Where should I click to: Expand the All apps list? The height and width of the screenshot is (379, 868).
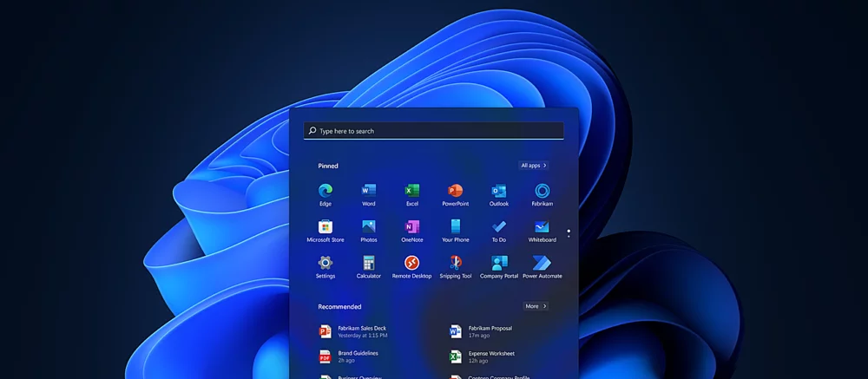[533, 165]
